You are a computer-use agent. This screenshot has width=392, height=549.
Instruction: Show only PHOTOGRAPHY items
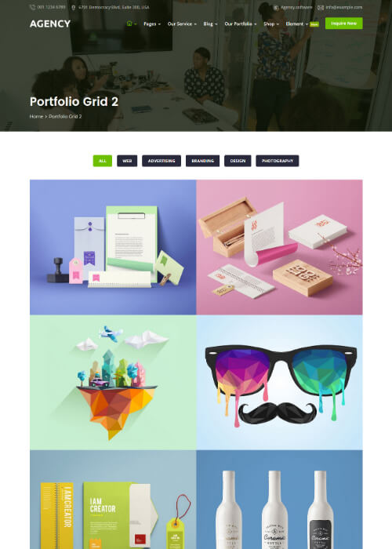point(278,161)
